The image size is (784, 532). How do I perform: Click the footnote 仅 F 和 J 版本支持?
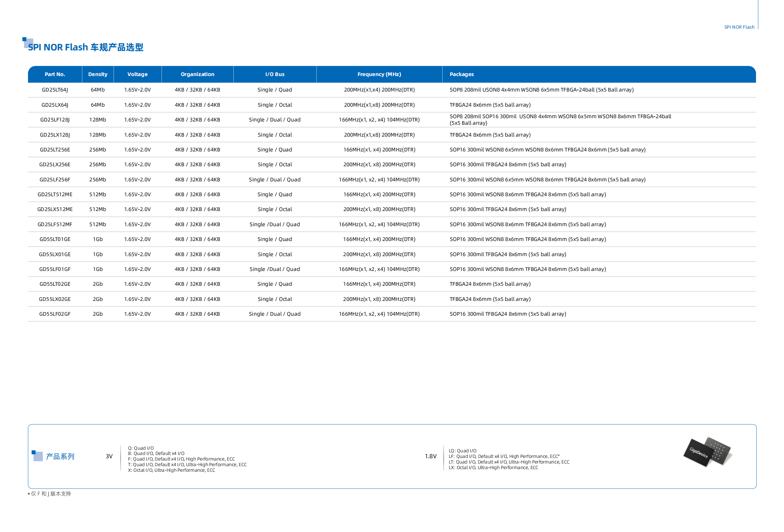pyautogui.click(x=50, y=493)
